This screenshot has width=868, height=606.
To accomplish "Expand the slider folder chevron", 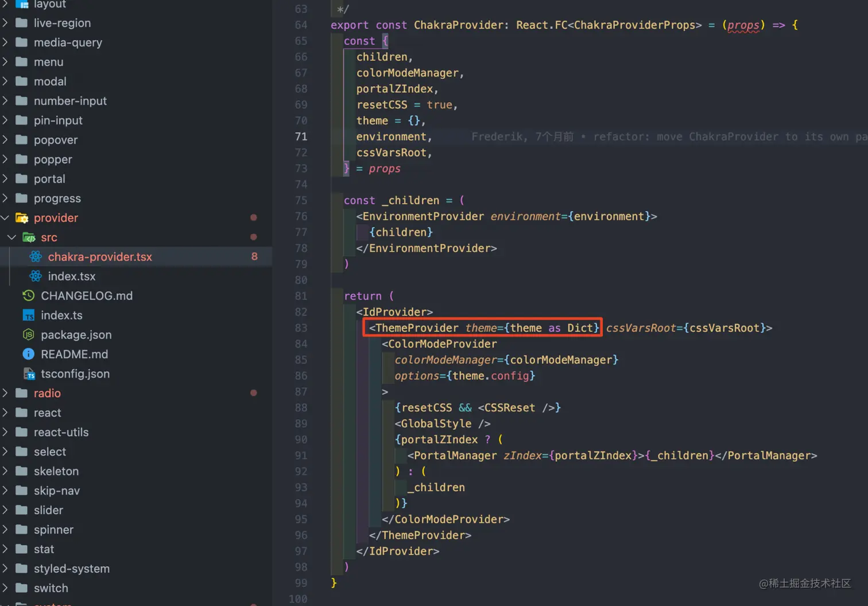I will [x=5, y=511].
